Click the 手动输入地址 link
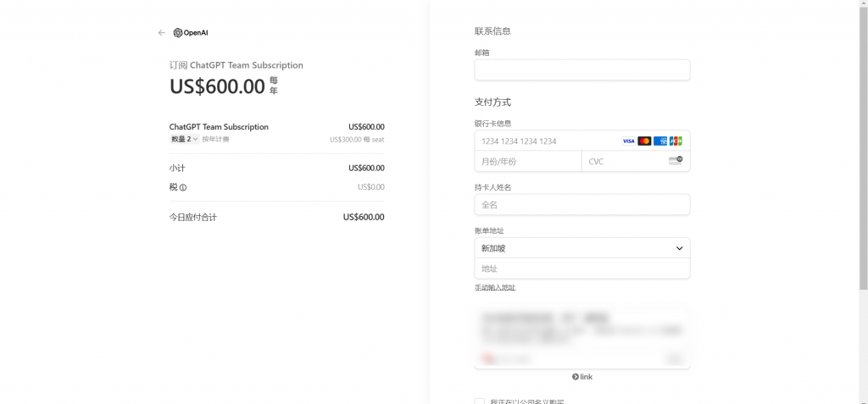The width and height of the screenshot is (868, 404). coord(495,287)
